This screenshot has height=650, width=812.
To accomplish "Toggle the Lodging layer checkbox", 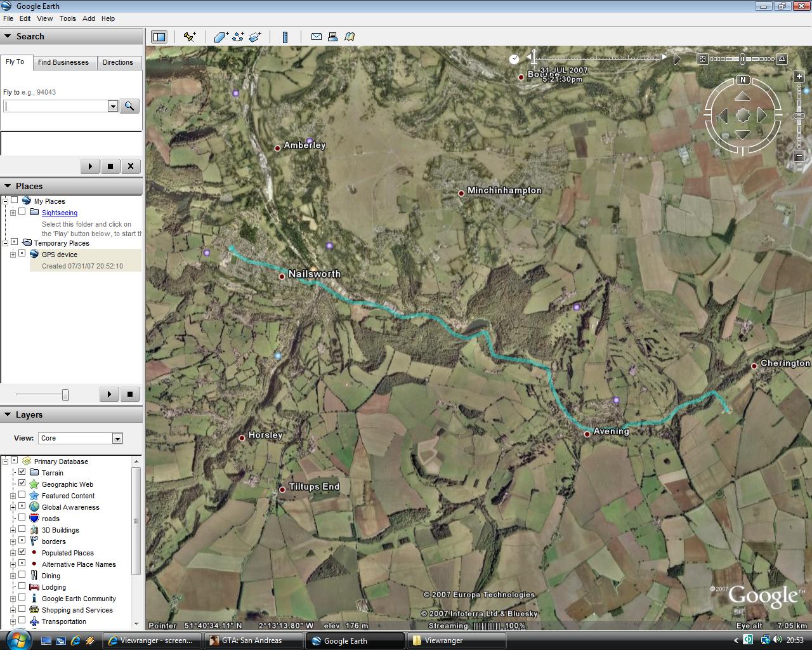I will click(x=22, y=587).
